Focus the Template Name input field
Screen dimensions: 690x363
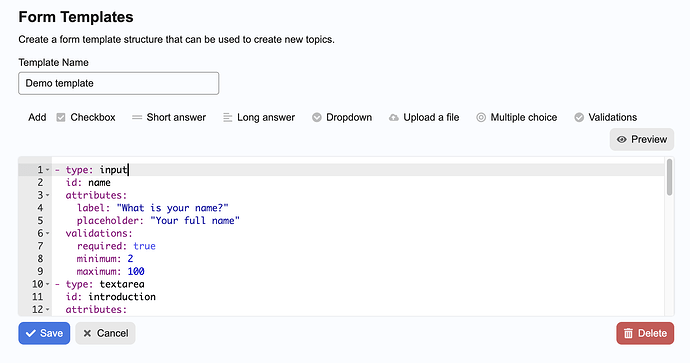coord(118,83)
